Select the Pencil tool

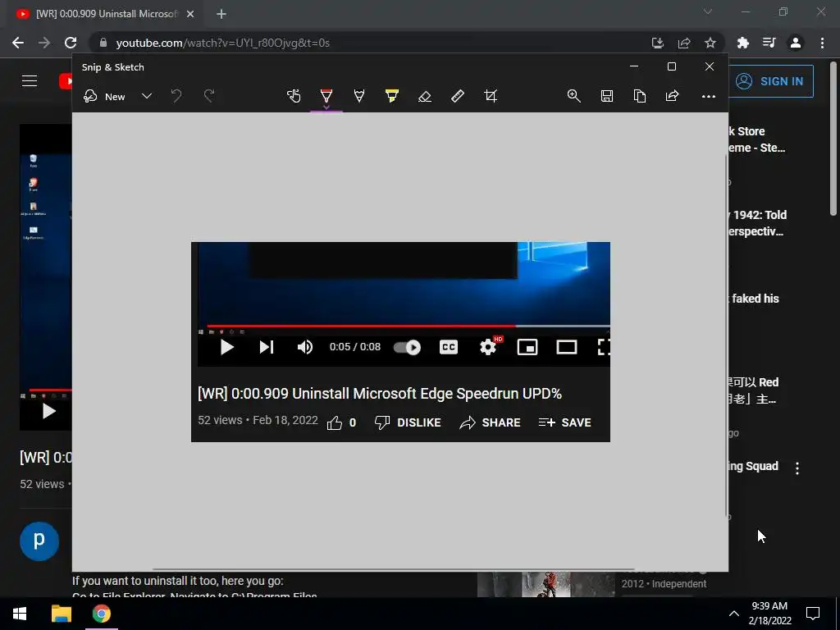359,97
